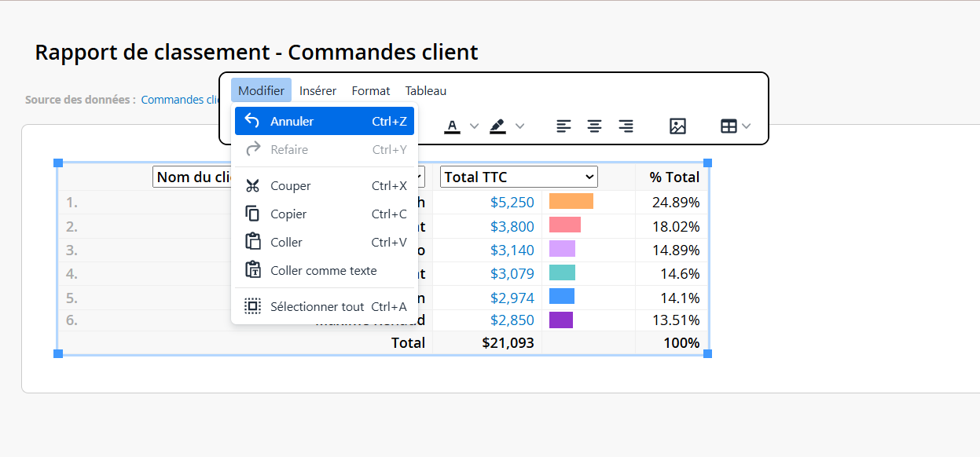
Task: Click the $5,250 amount link
Action: 512,202
